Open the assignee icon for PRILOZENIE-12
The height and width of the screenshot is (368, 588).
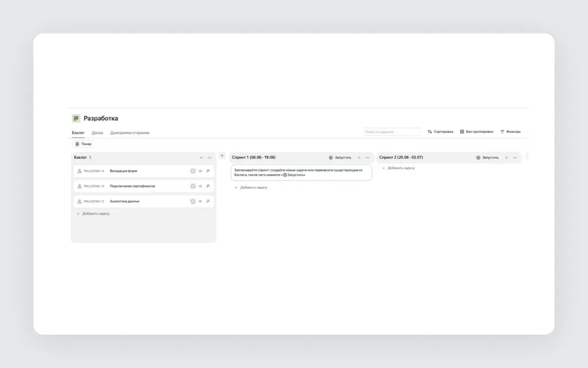pos(79,201)
